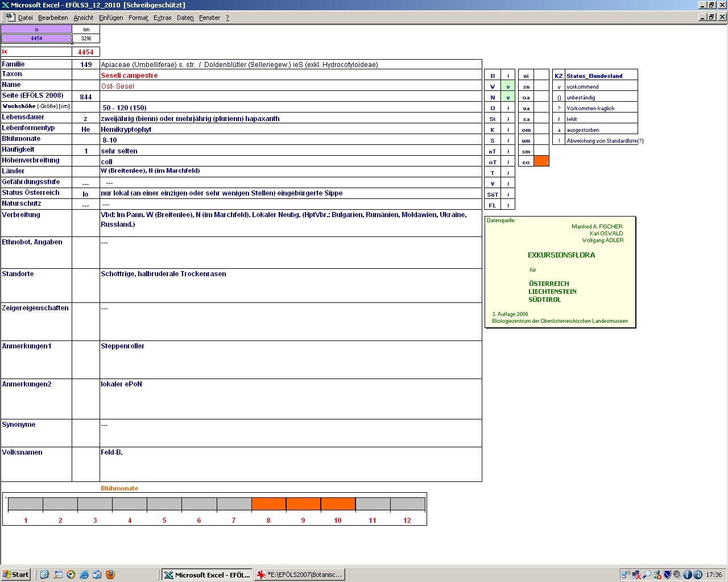This screenshot has width=728, height=582.
Task: Click orange bloom bar for month 9
Action: tap(303, 504)
